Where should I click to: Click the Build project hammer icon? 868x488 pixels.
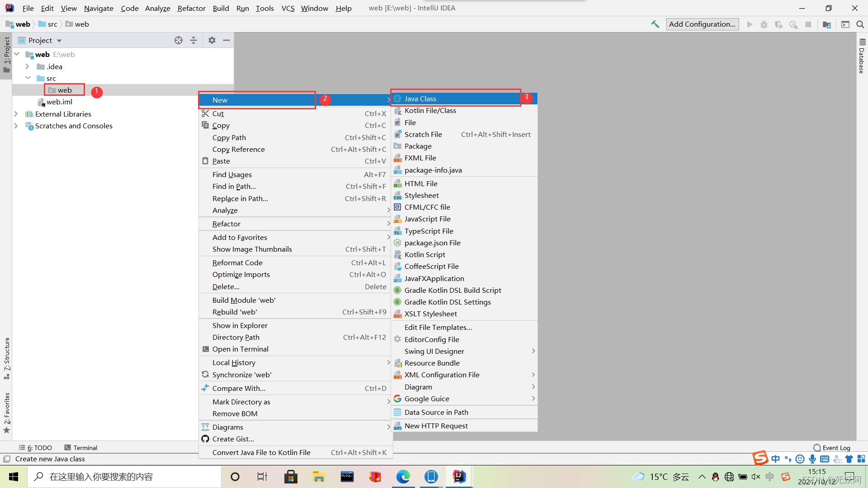(x=655, y=24)
